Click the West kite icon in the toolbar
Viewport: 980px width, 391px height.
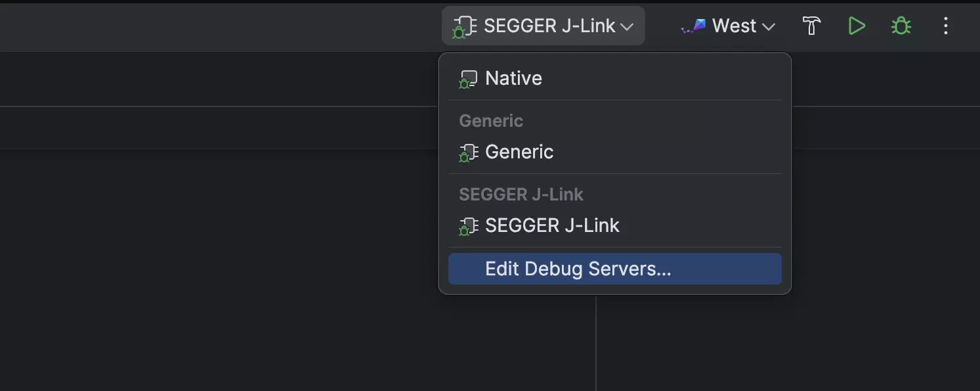coord(694,26)
